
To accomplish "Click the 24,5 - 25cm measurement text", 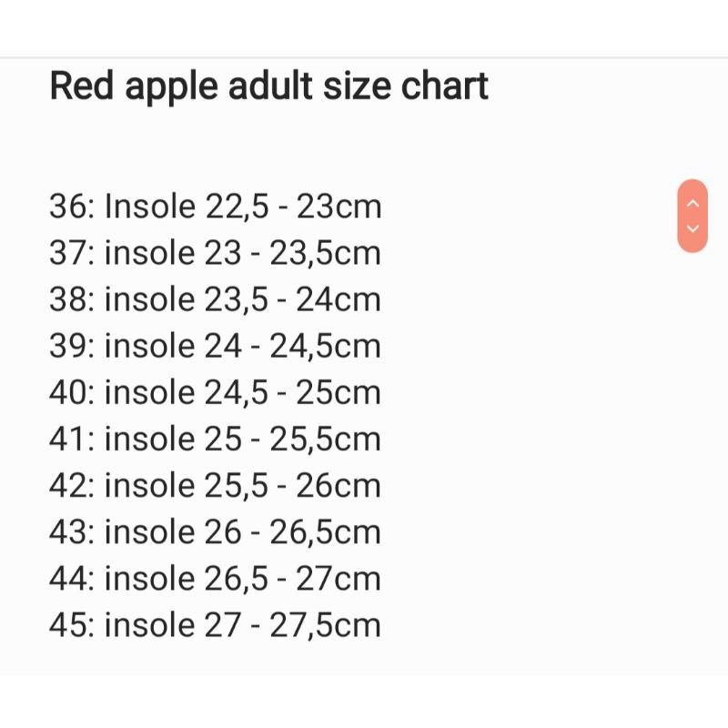I will 292,393.
